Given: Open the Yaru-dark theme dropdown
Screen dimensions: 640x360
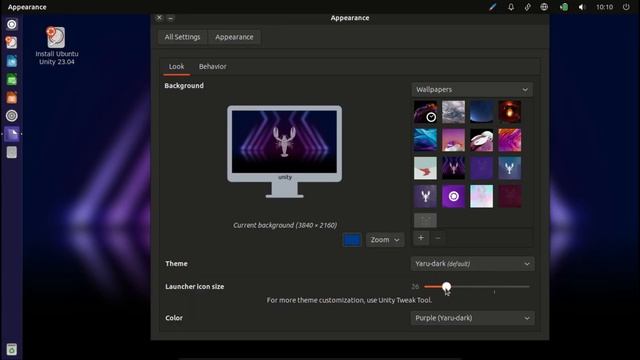Looking at the screenshot, I should pos(472,264).
